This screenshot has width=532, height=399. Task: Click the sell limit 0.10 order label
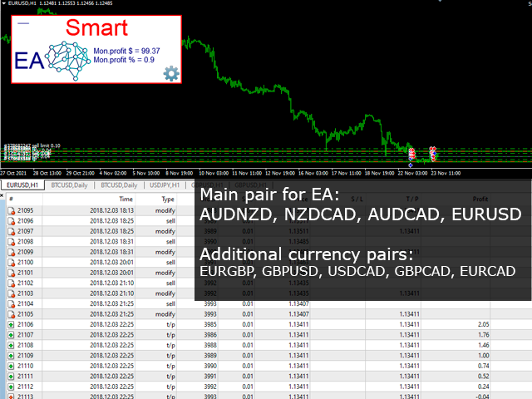[46, 145]
